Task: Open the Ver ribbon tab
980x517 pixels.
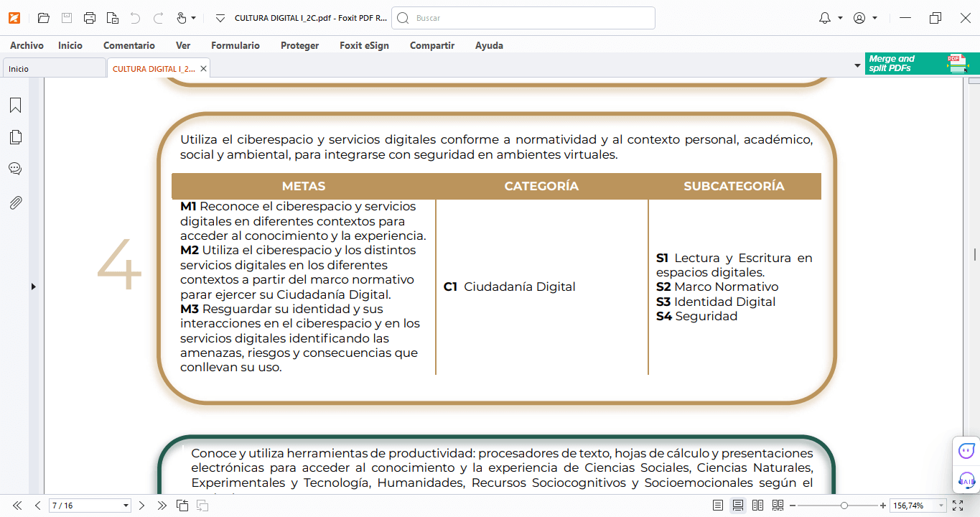Action: pyautogui.click(x=183, y=45)
